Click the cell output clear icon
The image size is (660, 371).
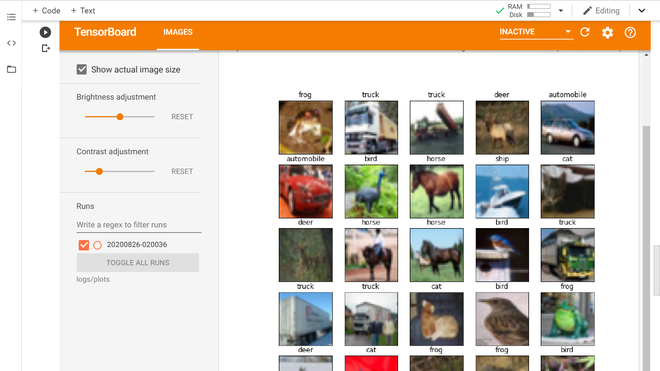tap(45, 48)
